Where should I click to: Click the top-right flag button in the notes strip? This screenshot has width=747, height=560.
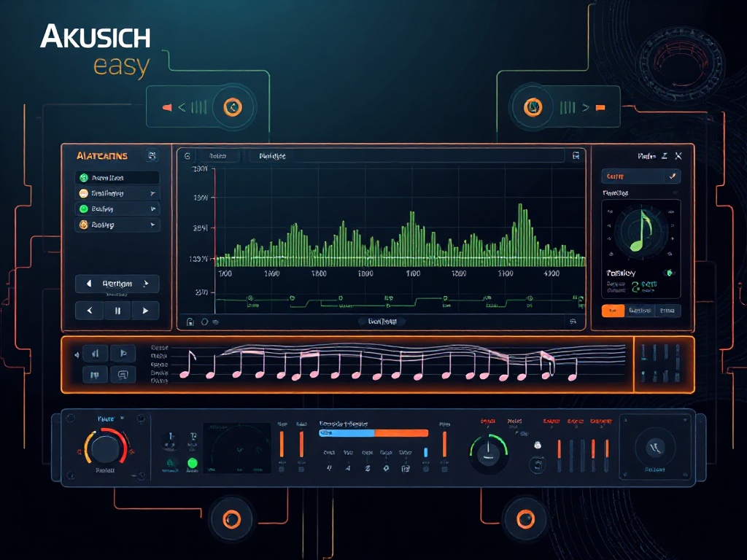(x=123, y=354)
